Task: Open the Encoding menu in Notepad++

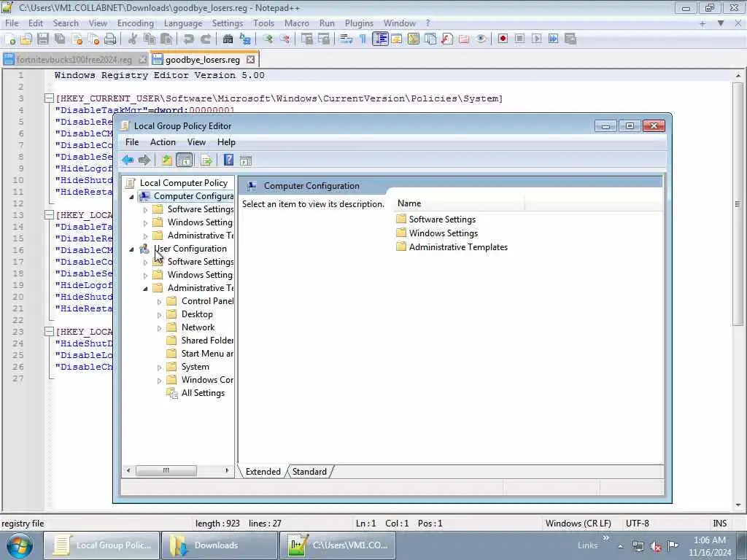Action: (x=135, y=23)
